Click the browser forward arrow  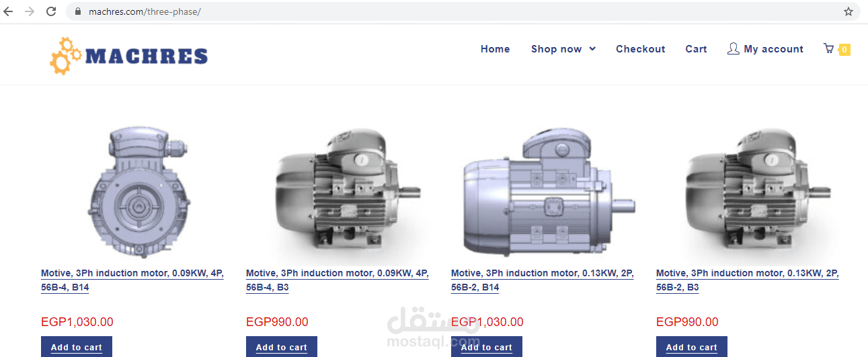coord(30,11)
